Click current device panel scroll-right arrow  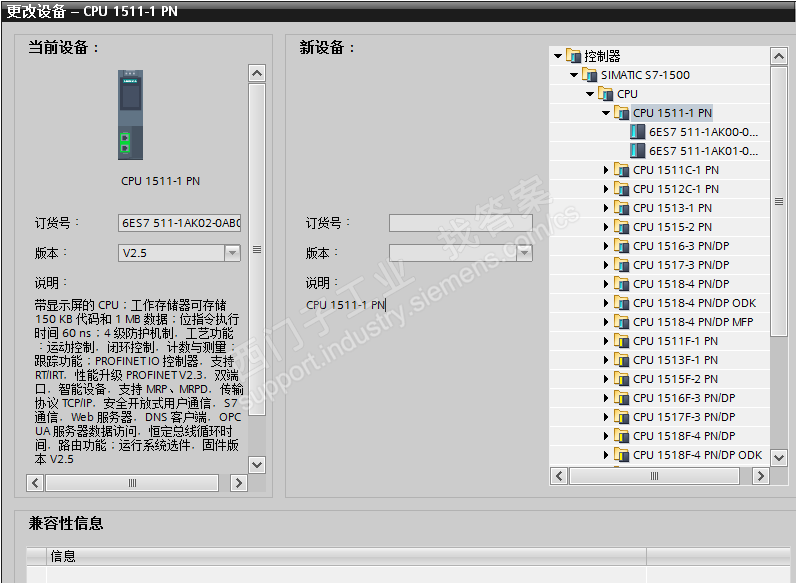239,482
